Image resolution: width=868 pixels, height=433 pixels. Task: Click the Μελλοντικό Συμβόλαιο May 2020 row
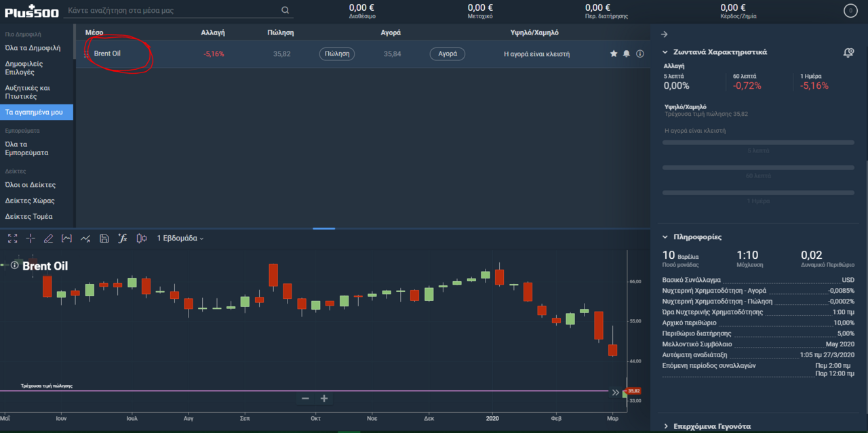758,344
